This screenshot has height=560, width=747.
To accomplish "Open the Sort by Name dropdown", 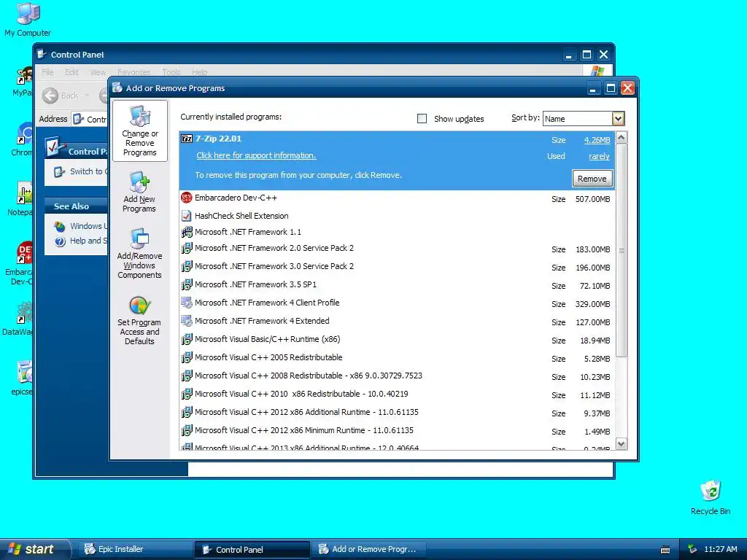I will [x=618, y=119].
